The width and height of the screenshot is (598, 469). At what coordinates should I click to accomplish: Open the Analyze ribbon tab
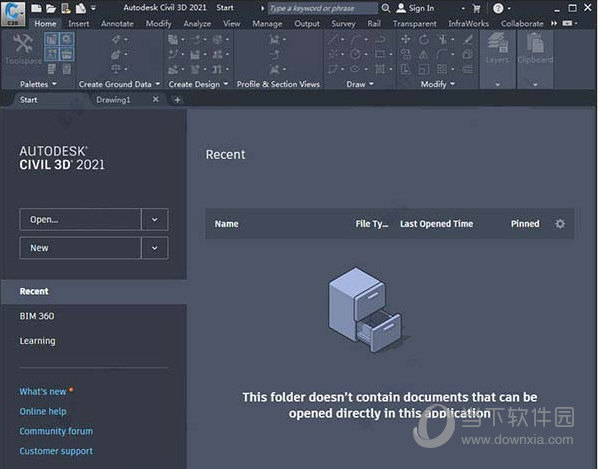coord(197,24)
